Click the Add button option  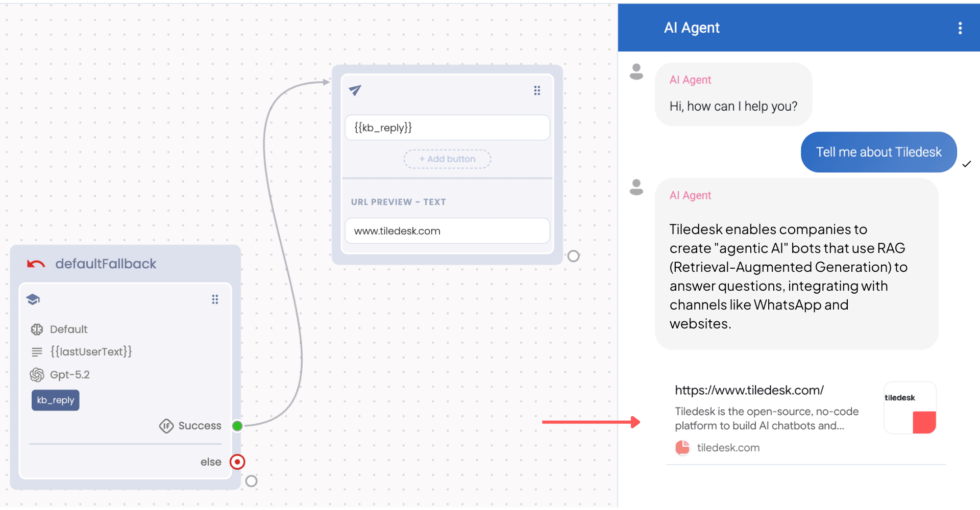(x=448, y=159)
